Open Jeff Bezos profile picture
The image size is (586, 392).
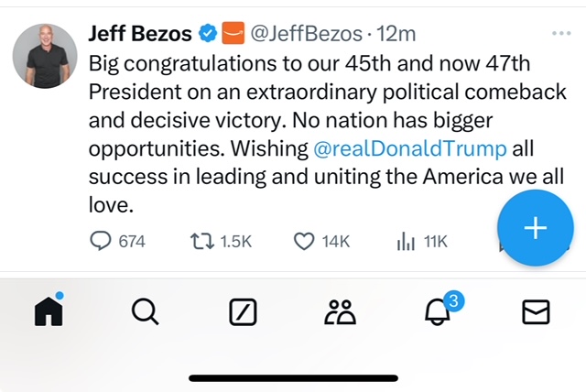pos(44,56)
